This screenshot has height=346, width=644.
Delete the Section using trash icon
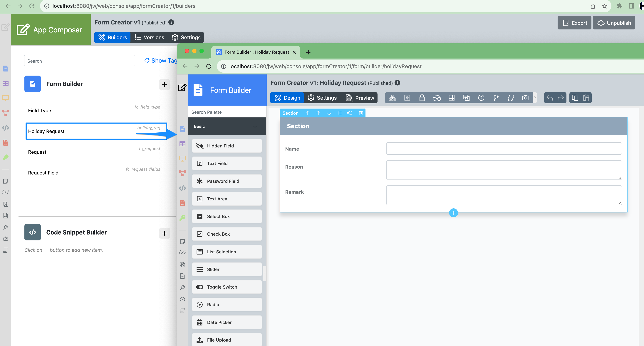360,113
